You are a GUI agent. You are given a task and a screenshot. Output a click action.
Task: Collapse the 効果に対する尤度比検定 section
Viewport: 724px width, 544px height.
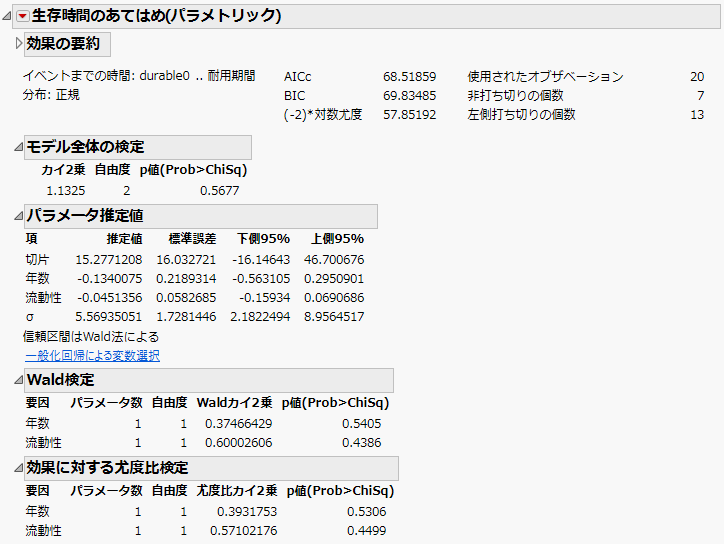[18, 468]
